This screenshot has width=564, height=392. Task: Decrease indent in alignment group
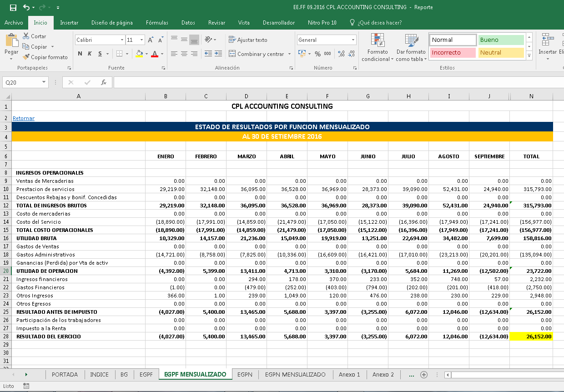coord(208,54)
